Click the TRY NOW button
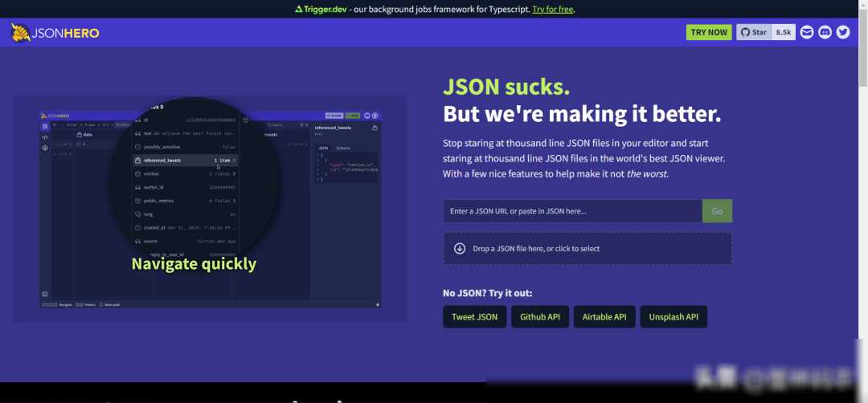 [709, 32]
